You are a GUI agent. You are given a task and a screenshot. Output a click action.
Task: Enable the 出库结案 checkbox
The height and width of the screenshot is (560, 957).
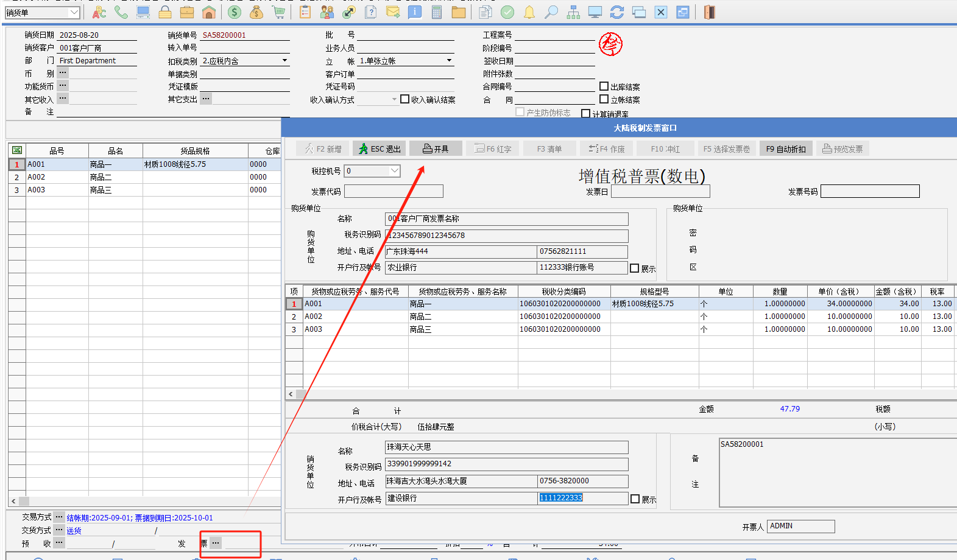click(604, 86)
